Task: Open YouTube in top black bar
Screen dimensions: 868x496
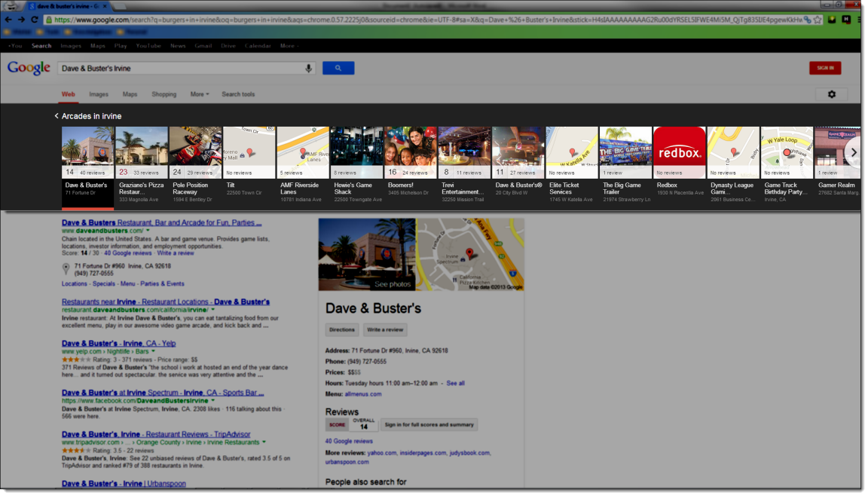Action: tap(148, 46)
